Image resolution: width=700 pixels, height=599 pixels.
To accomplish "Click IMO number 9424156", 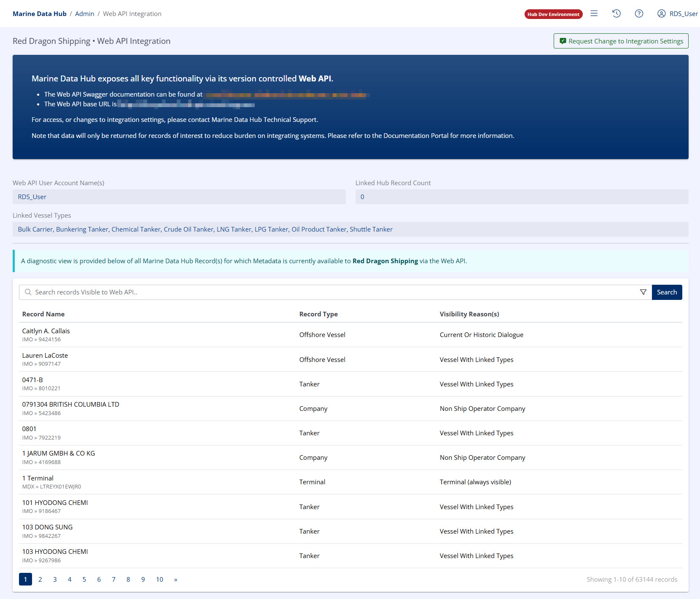I will coord(49,339).
